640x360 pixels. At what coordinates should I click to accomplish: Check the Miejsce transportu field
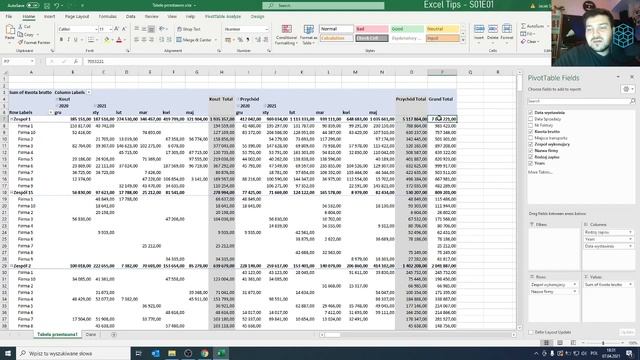(x=531, y=138)
